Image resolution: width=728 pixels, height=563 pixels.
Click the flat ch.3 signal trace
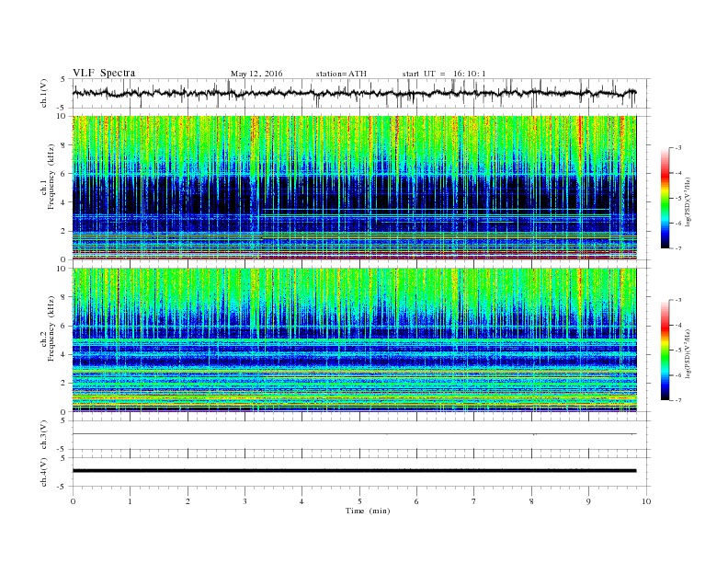point(354,434)
